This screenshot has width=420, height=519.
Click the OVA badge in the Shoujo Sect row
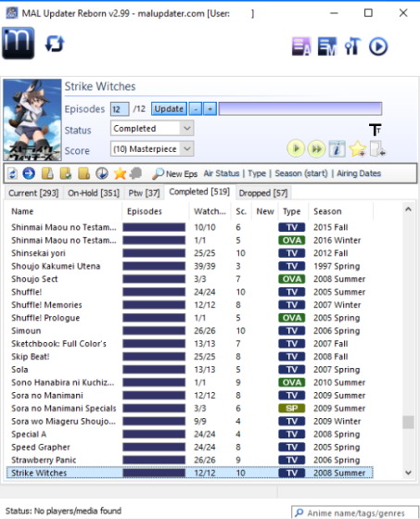tap(291, 279)
